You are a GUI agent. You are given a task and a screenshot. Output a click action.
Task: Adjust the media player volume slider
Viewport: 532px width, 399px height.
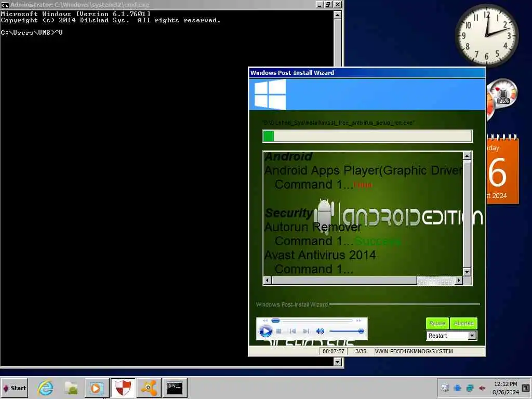pyautogui.click(x=347, y=331)
